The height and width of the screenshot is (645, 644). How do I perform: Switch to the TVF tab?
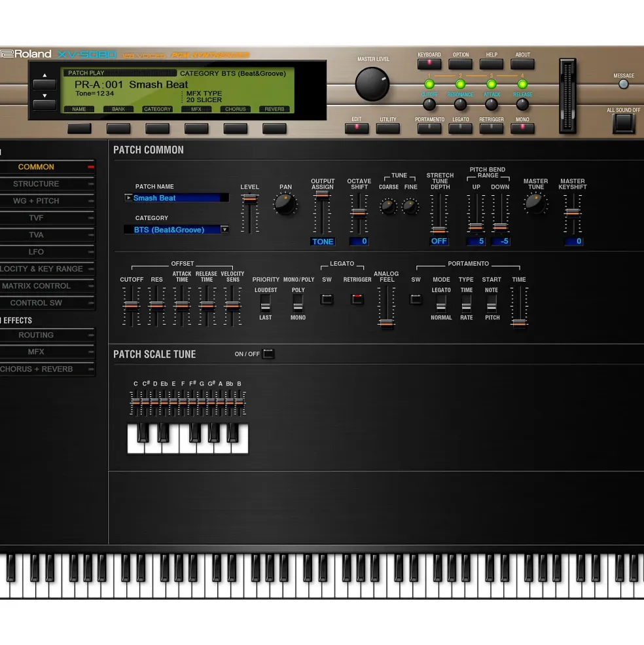click(47, 218)
